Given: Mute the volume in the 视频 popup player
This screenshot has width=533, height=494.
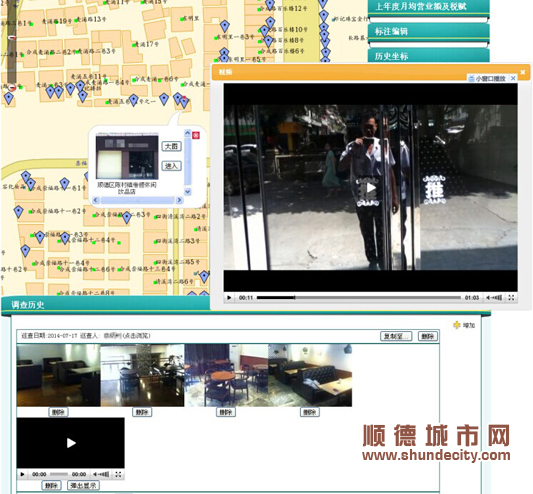Looking at the screenshot, I should pos(494,298).
